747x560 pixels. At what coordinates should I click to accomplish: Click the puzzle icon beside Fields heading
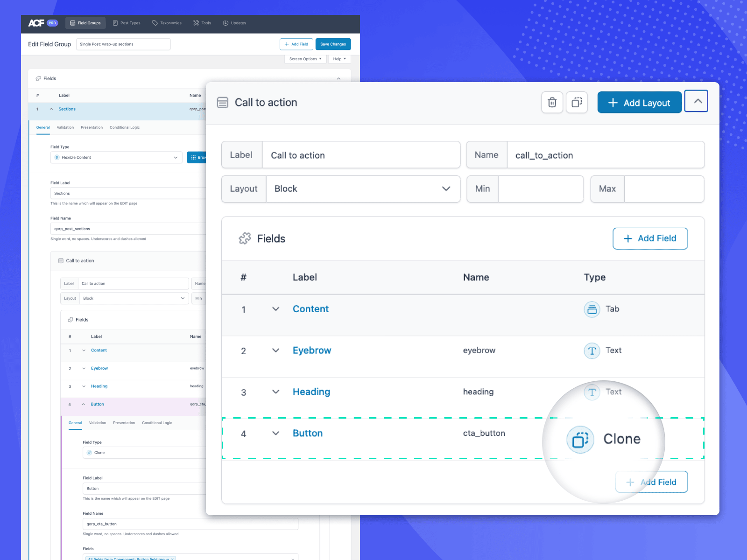(245, 238)
